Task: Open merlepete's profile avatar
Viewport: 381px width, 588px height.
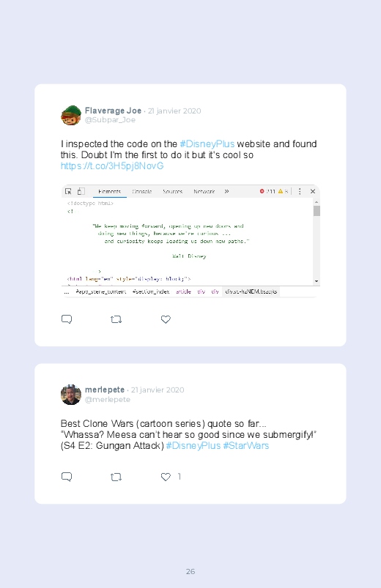Action: [x=71, y=395]
